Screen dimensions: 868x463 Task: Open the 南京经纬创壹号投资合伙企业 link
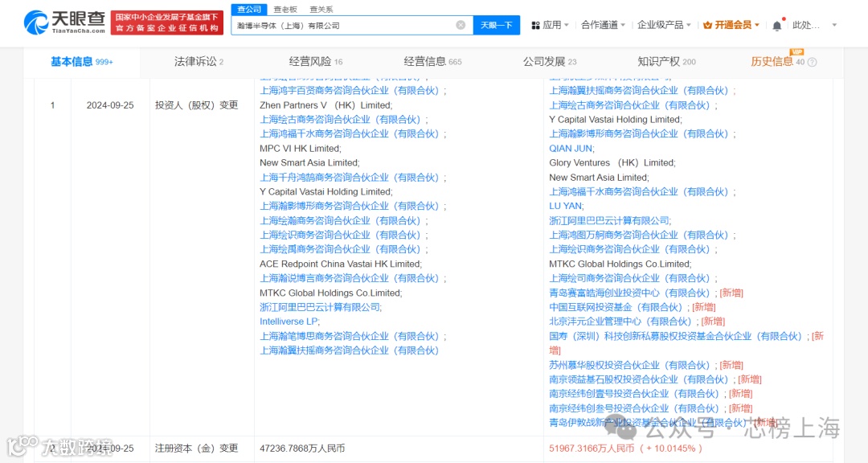pos(634,395)
